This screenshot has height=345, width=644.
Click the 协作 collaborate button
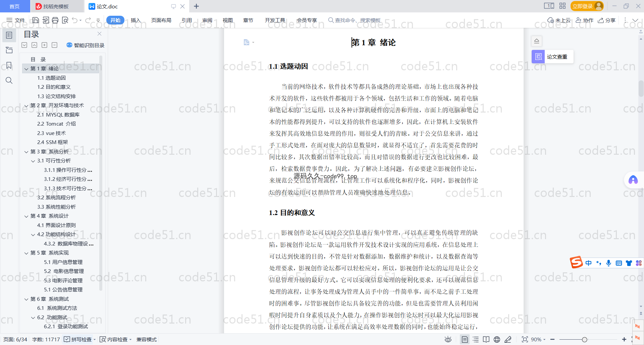tap(585, 20)
